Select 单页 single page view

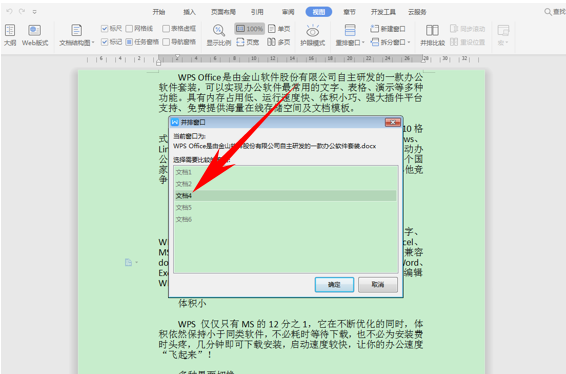(x=279, y=29)
